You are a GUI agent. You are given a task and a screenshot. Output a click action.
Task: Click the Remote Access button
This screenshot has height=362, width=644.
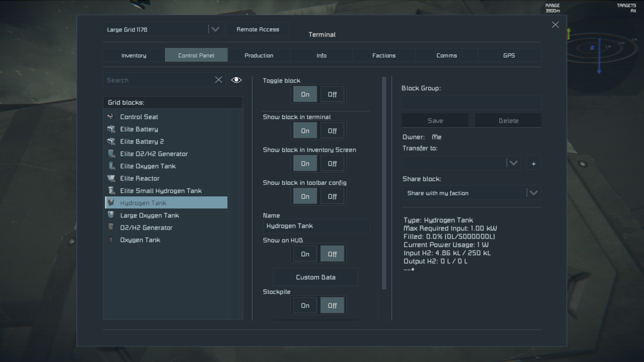click(258, 29)
